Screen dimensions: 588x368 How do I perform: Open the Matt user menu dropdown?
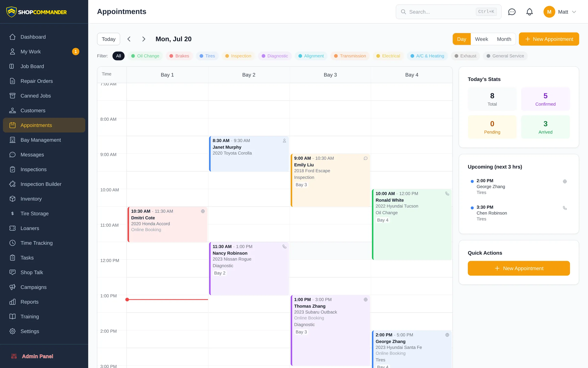point(560,12)
